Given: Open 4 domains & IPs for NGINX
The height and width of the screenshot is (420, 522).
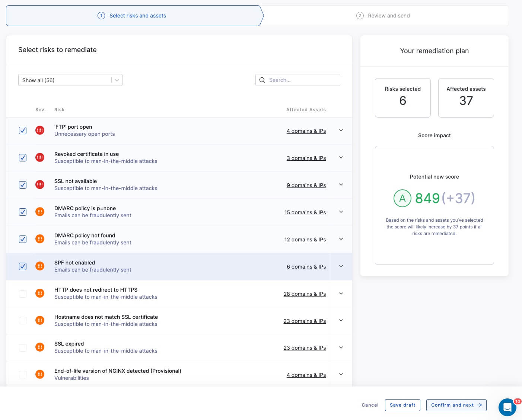Looking at the screenshot, I should tap(306, 375).
